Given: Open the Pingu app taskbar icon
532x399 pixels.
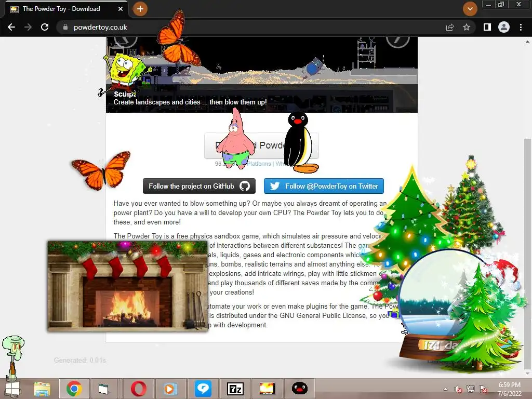Looking at the screenshot, I should [x=300, y=389].
